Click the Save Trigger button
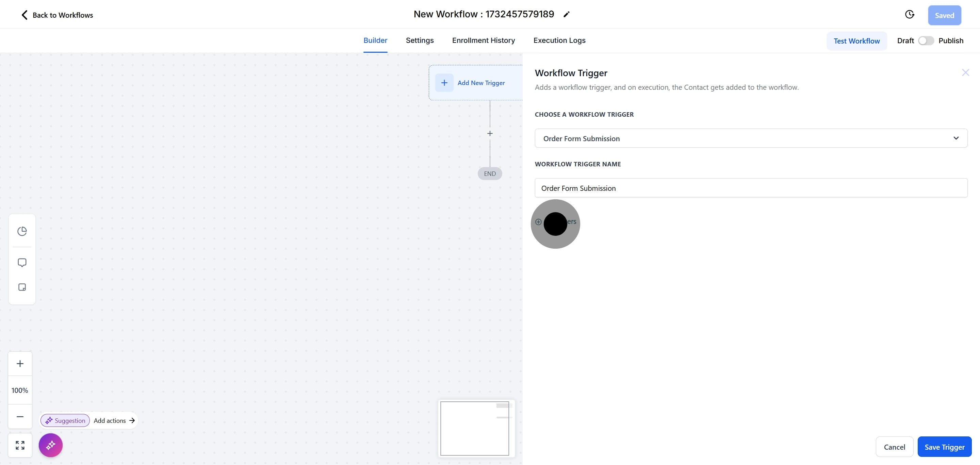Image resolution: width=980 pixels, height=465 pixels. [944, 447]
